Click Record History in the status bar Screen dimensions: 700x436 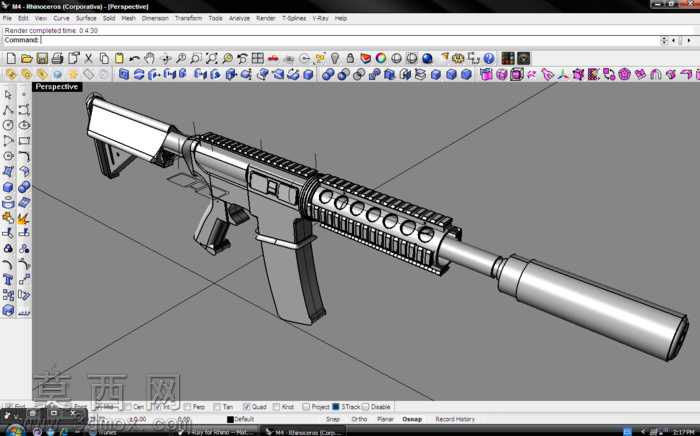[x=455, y=419]
